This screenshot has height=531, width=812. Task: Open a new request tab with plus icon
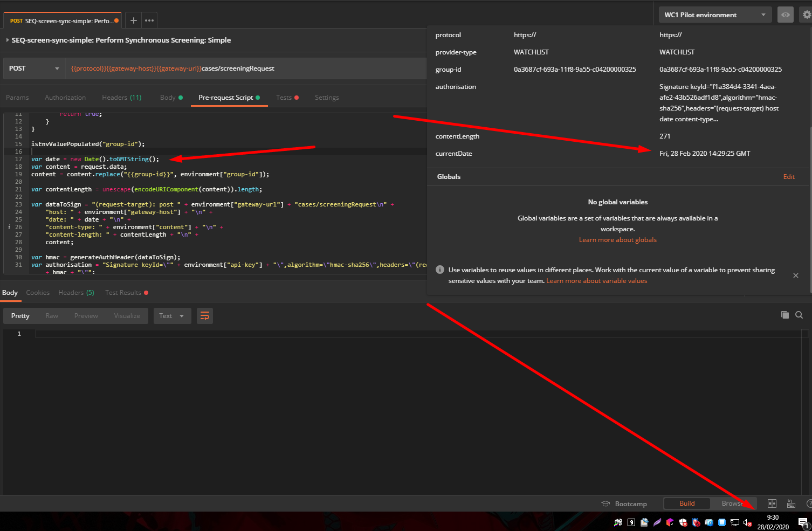pyautogui.click(x=133, y=20)
